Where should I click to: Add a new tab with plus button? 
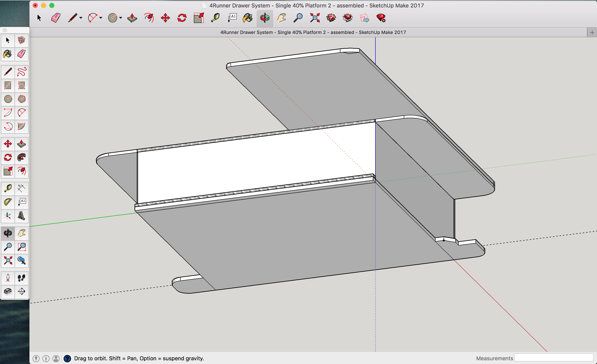point(592,33)
